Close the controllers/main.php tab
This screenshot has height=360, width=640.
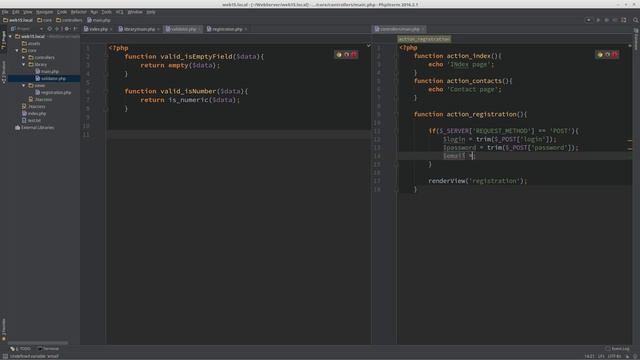tap(423, 29)
